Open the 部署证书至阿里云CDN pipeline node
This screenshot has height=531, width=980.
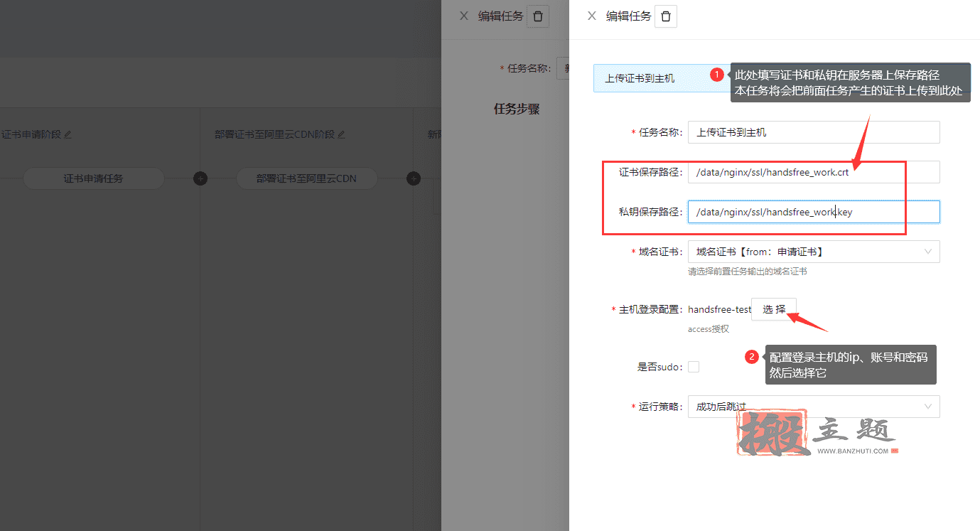point(307,178)
